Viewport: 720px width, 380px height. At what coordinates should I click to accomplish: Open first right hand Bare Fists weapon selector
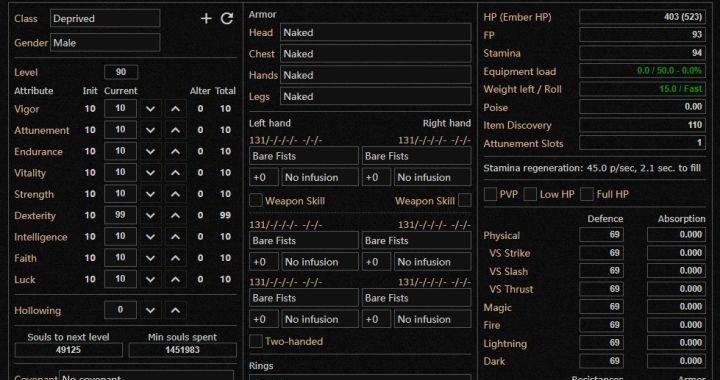click(416, 156)
